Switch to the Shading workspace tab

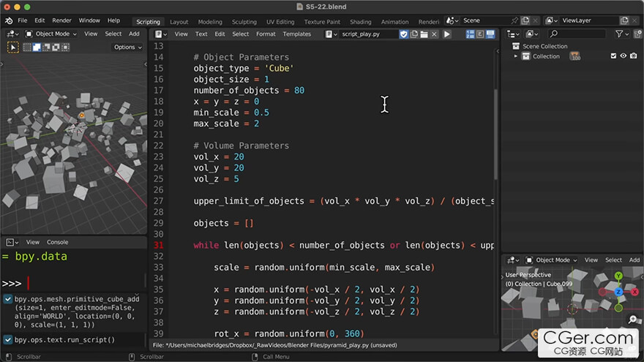[360, 22]
